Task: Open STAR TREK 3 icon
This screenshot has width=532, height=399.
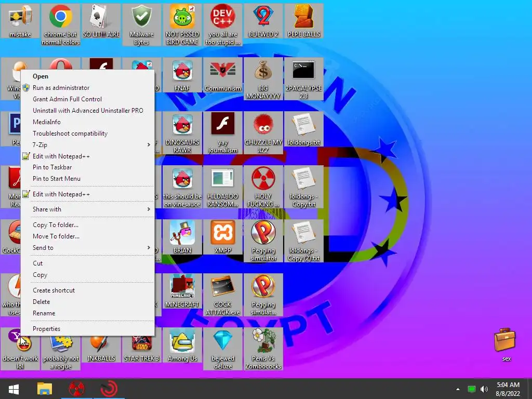Action: pyautogui.click(x=141, y=349)
